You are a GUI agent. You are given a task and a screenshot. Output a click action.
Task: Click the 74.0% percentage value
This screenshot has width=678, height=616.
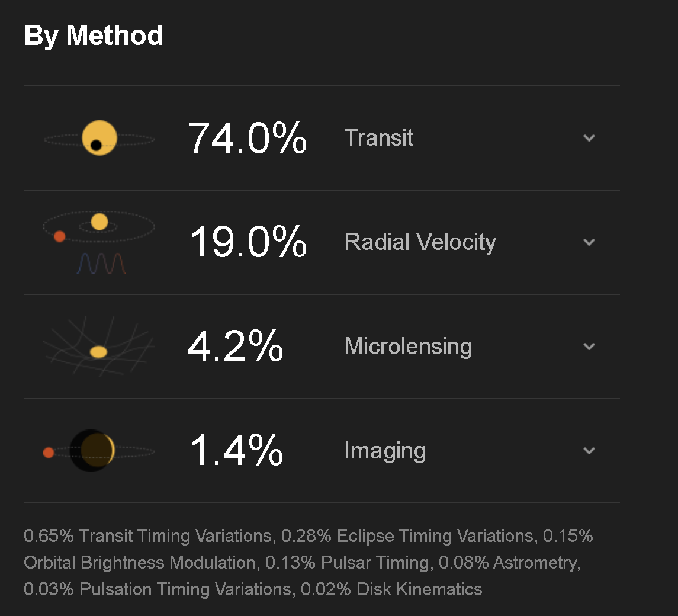(248, 138)
